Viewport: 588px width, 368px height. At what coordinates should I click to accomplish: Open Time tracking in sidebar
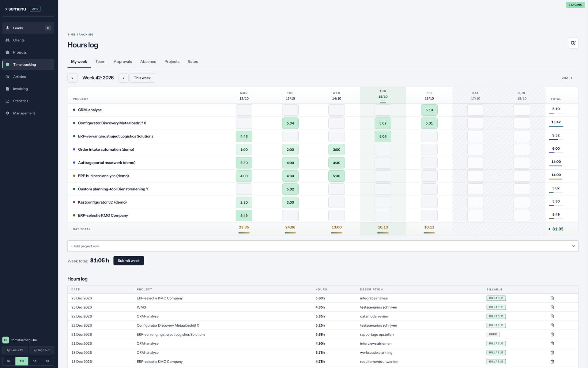tap(28, 65)
